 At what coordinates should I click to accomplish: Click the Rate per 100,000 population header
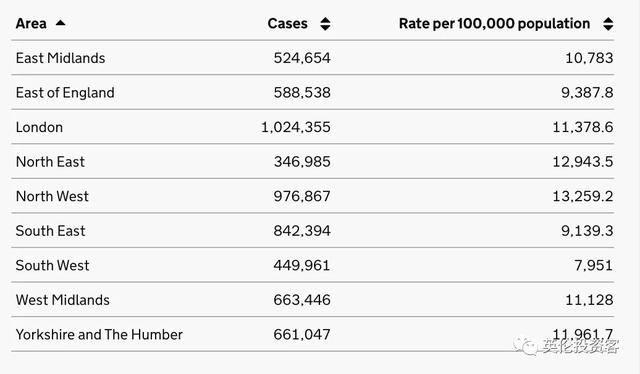pyautogui.click(x=494, y=24)
